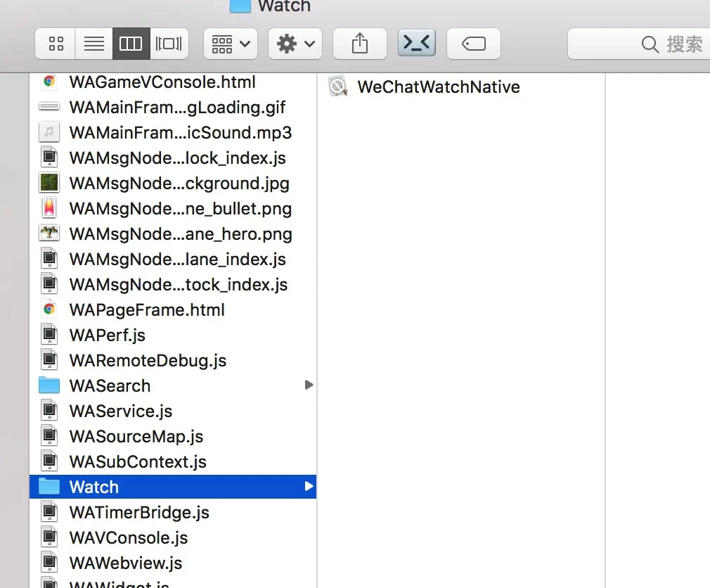Select WAGameVConsole.html file
This screenshot has height=588, width=710.
pyautogui.click(x=172, y=82)
